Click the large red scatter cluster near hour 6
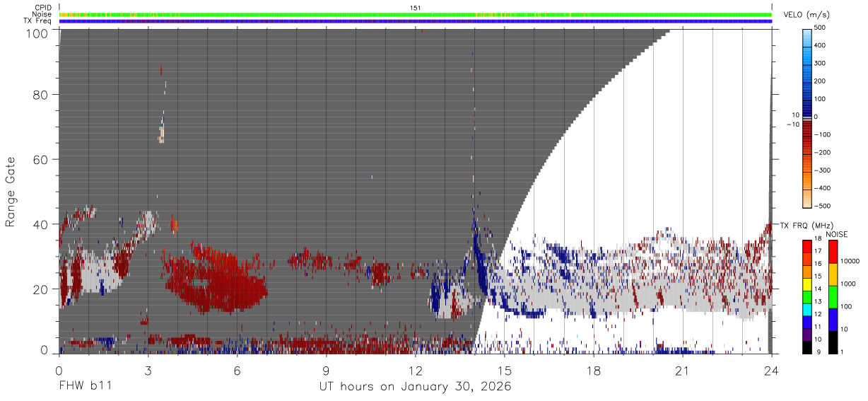The width and height of the screenshot is (868, 401). [216, 279]
